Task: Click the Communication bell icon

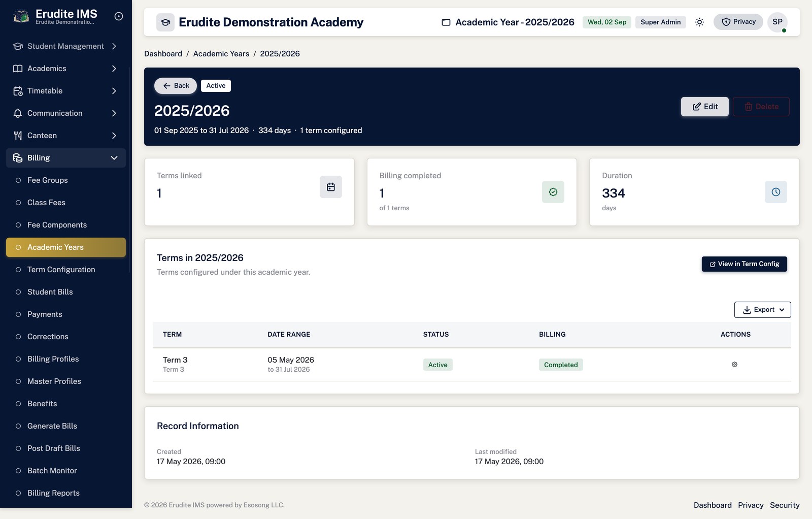Action: pos(18,113)
